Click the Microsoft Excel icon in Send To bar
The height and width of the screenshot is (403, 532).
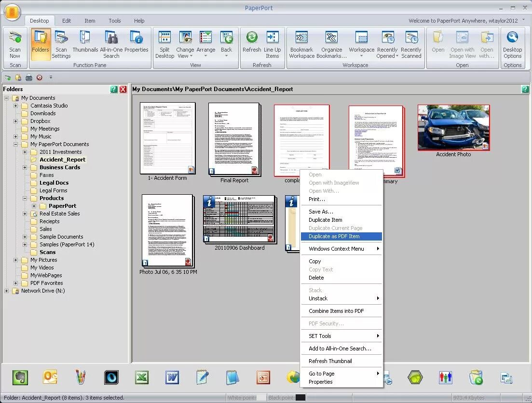click(141, 377)
